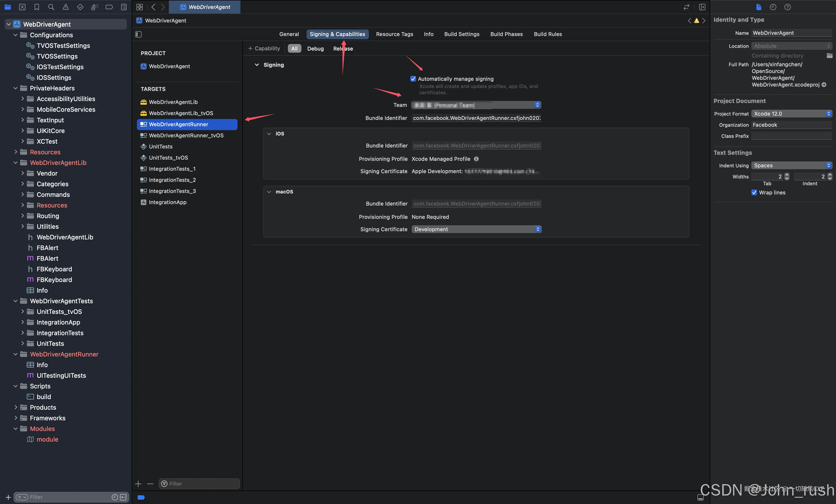Screen dimensions: 836x504
Task: Show the Quick Help inspector icon
Action: [787, 7]
